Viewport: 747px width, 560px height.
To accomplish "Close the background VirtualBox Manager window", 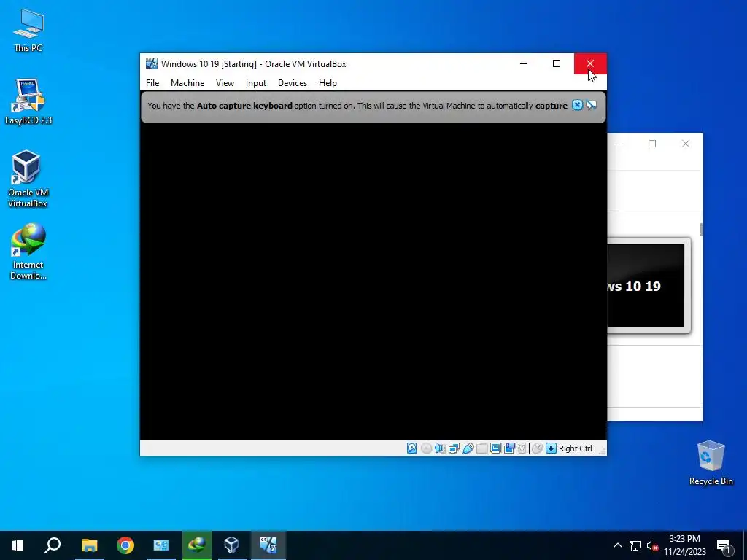I will tap(686, 144).
